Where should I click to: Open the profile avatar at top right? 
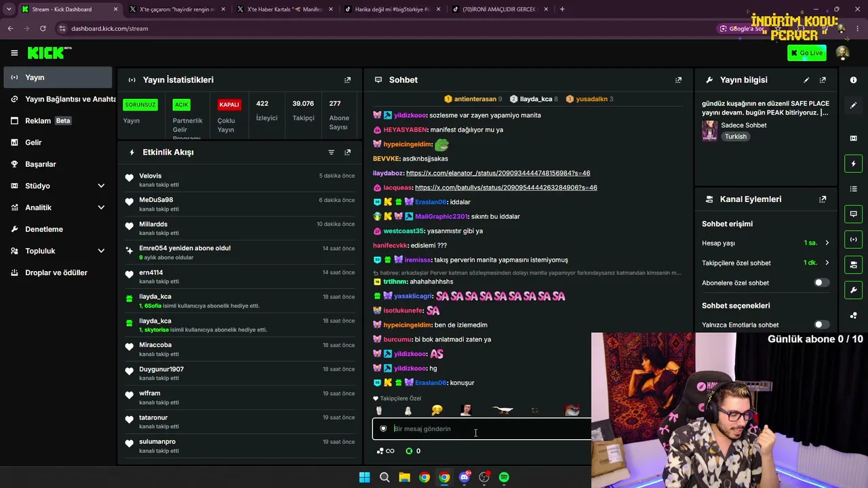(842, 53)
